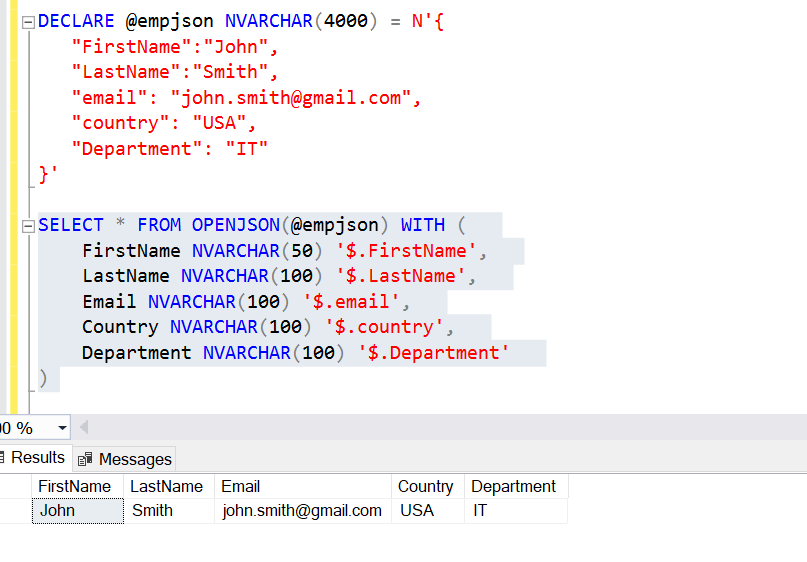Viewport: 807px width, 562px height.
Task: Click the "FirstName":"John" JSON line
Action: coord(175,47)
